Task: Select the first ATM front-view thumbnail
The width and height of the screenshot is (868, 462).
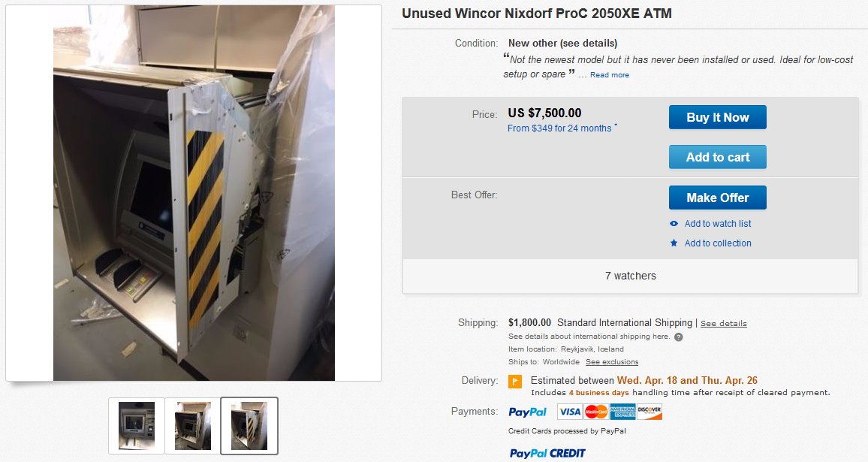Action: (x=136, y=426)
